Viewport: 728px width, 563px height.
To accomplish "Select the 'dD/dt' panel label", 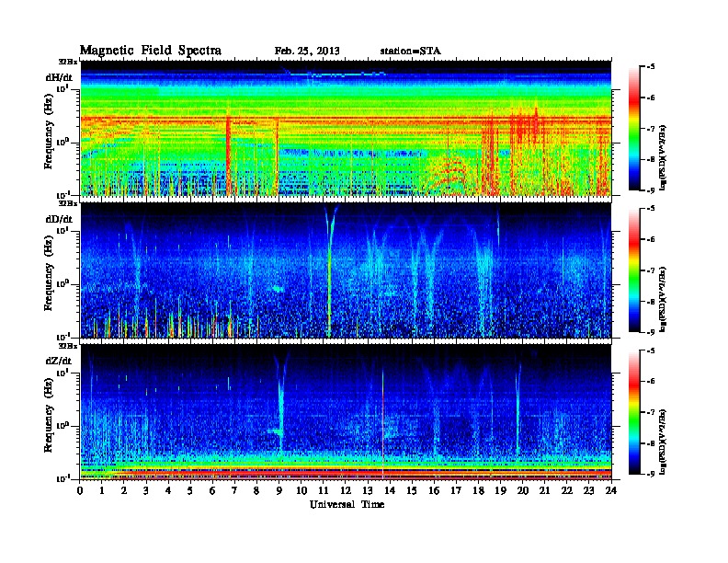I will point(60,219).
